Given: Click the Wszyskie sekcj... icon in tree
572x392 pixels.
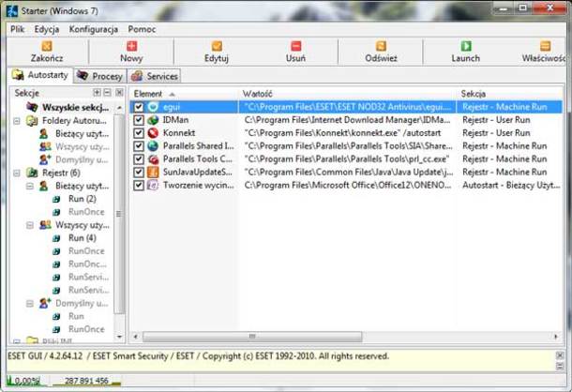Looking at the screenshot, I should tap(32, 107).
